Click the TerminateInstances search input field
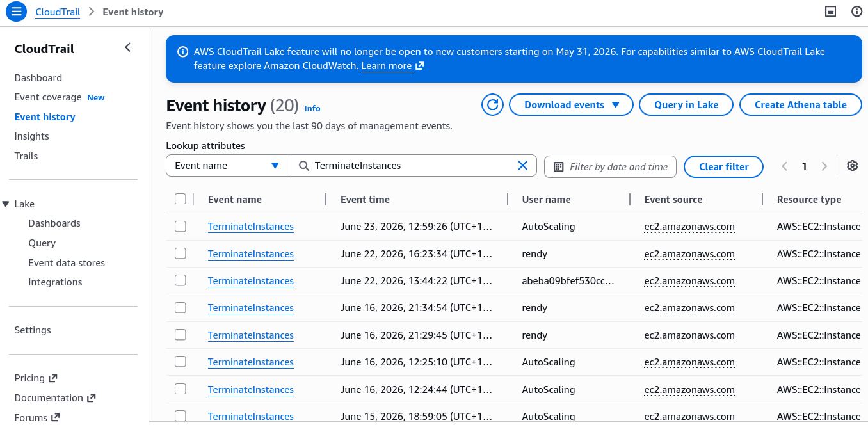 (x=414, y=166)
